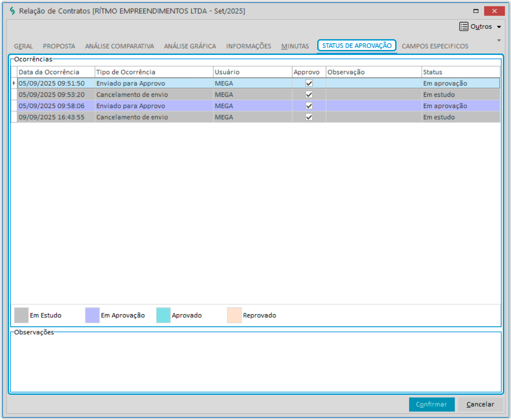This screenshot has width=511, height=420.
Task: Select the date 05/09/2025 09:58:06
Action: tap(51, 106)
